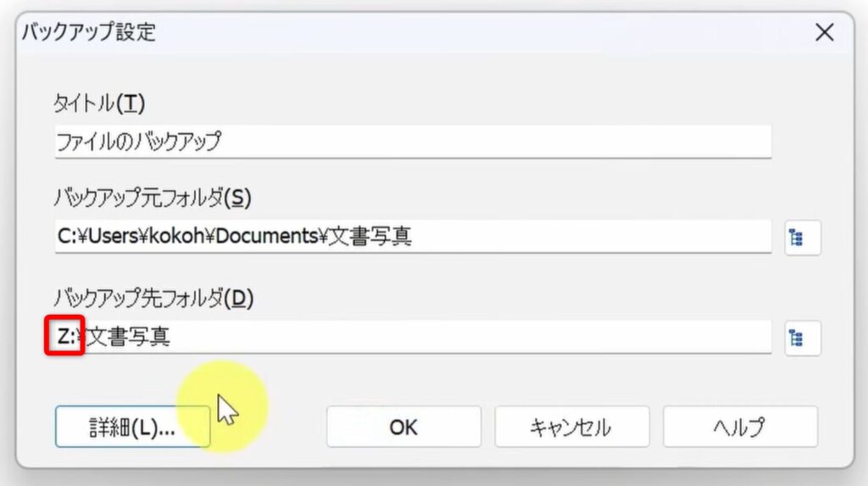Place cursor on C: in source path

(x=66, y=238)
